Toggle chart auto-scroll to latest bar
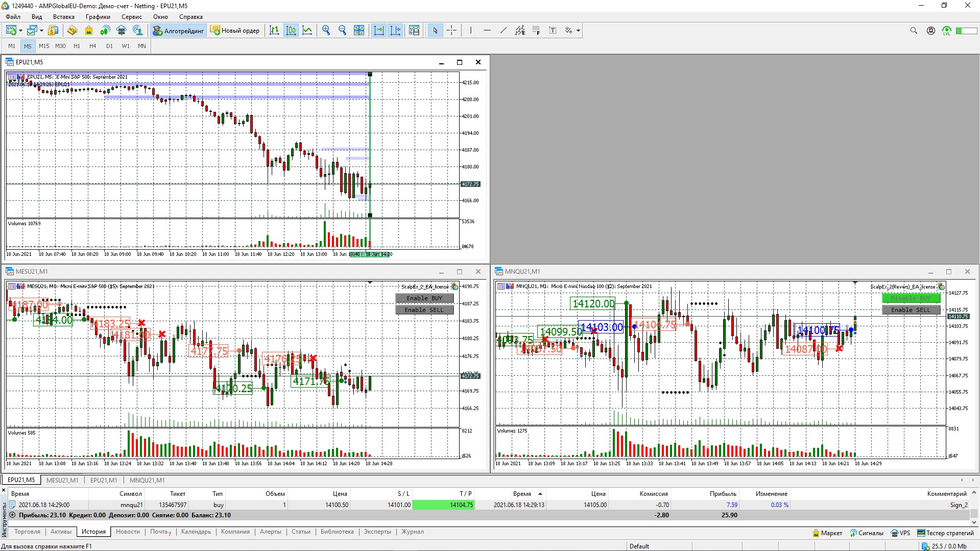This screenshot has width=980, height=551. coord(379,31)
